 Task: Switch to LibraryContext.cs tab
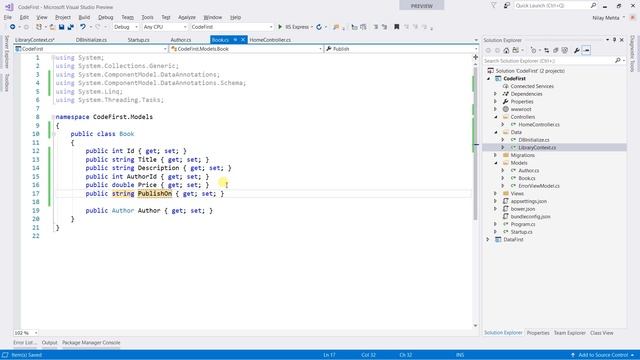[35, 40]
